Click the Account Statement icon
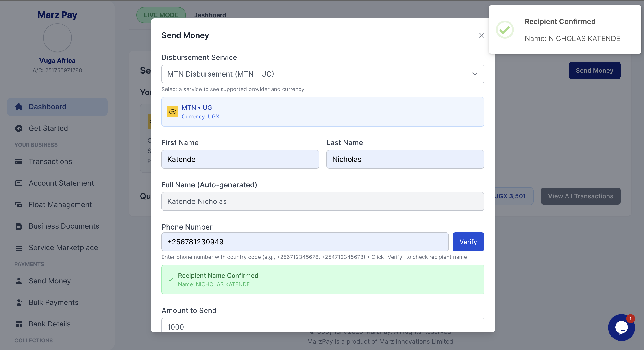 pyautogui.click(x=19, y=183)
